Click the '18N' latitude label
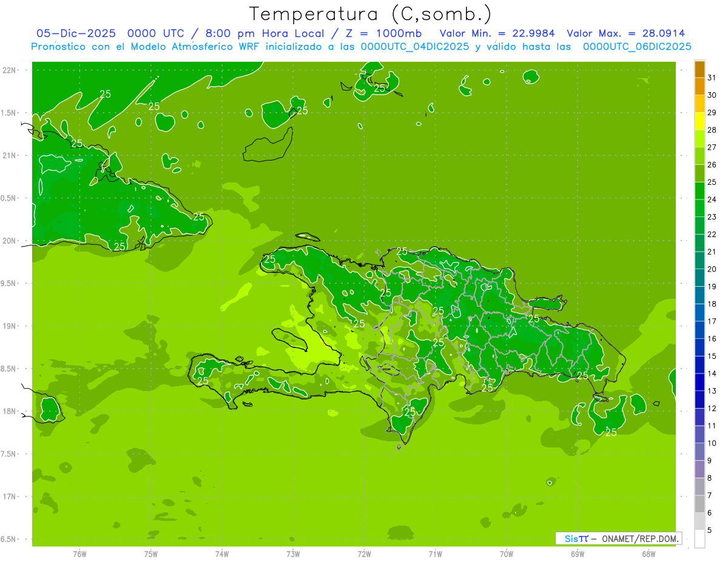Viewport: 728px width, 562px height. [10, 411]
